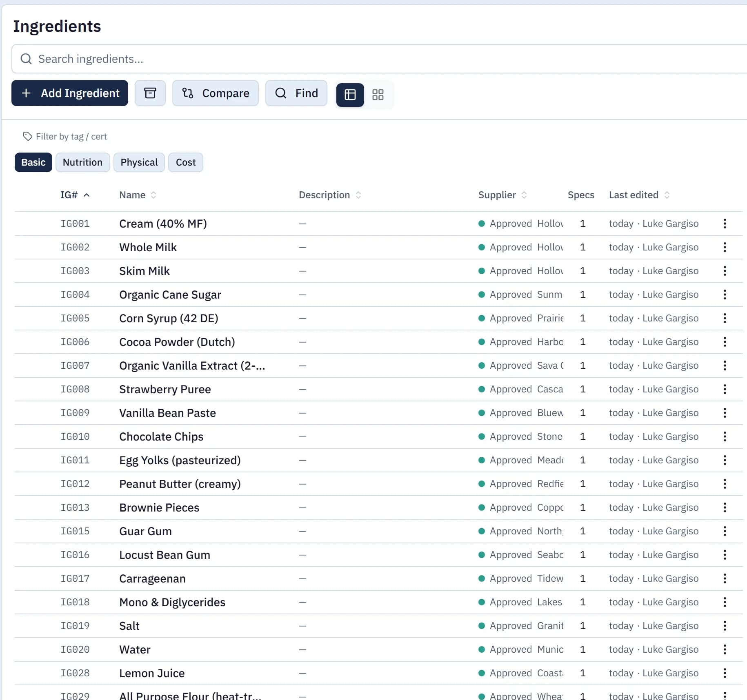
Task: Sort table by IG# column
Action: click(75, 195)
